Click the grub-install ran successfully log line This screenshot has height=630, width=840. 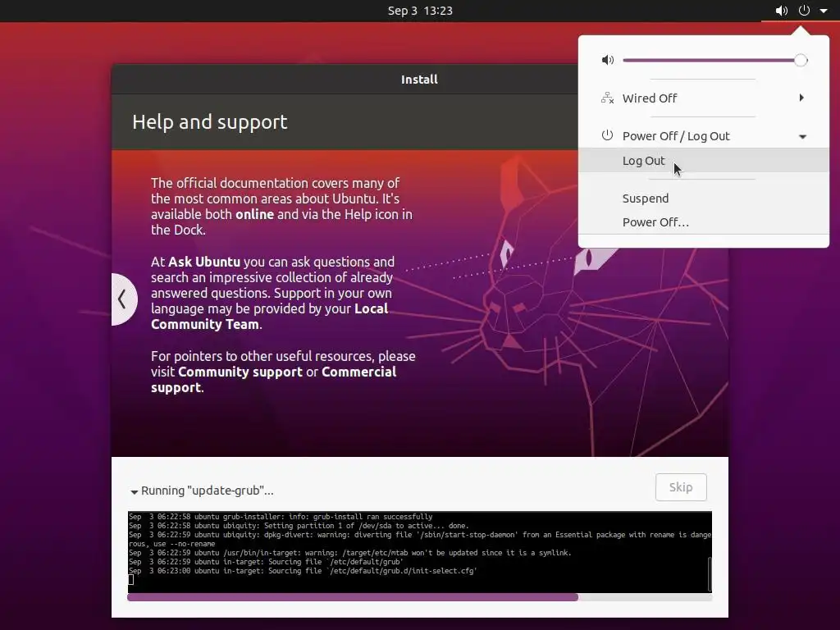281,517
